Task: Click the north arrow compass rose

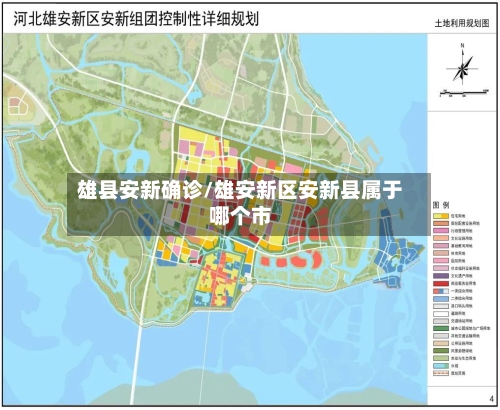Action: click(x=463, y=64)
